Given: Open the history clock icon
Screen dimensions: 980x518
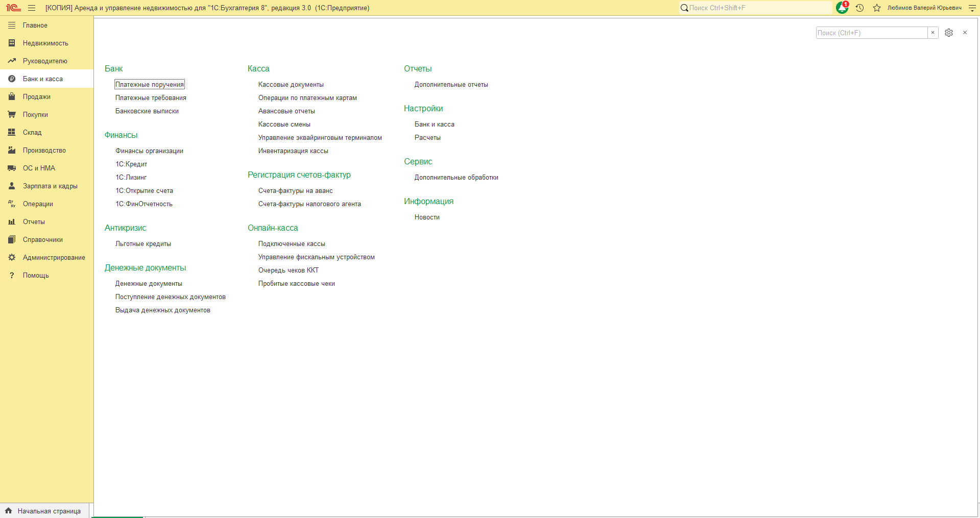Looking at the screenshot, I should pyautogui.click(x=860, y=8).
